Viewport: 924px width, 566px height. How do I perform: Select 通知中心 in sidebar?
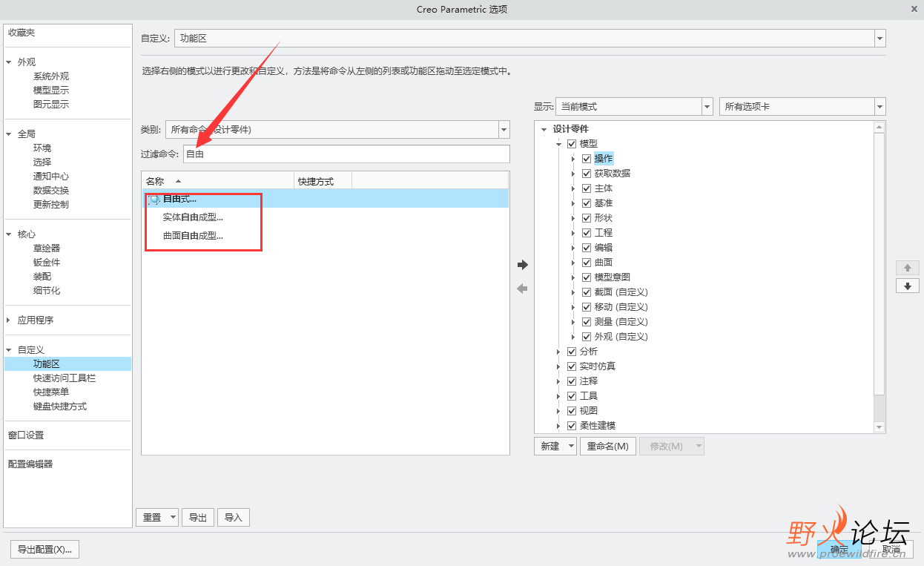[x=51, y=177]
